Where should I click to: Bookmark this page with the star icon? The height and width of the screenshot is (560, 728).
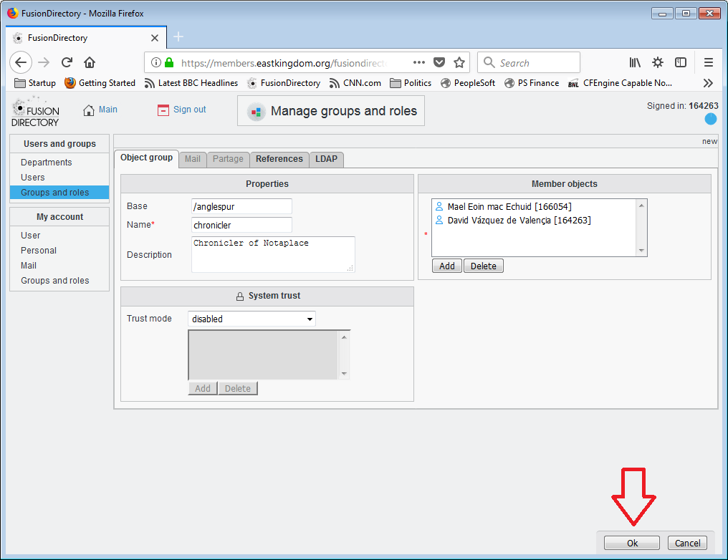point(459,62)
